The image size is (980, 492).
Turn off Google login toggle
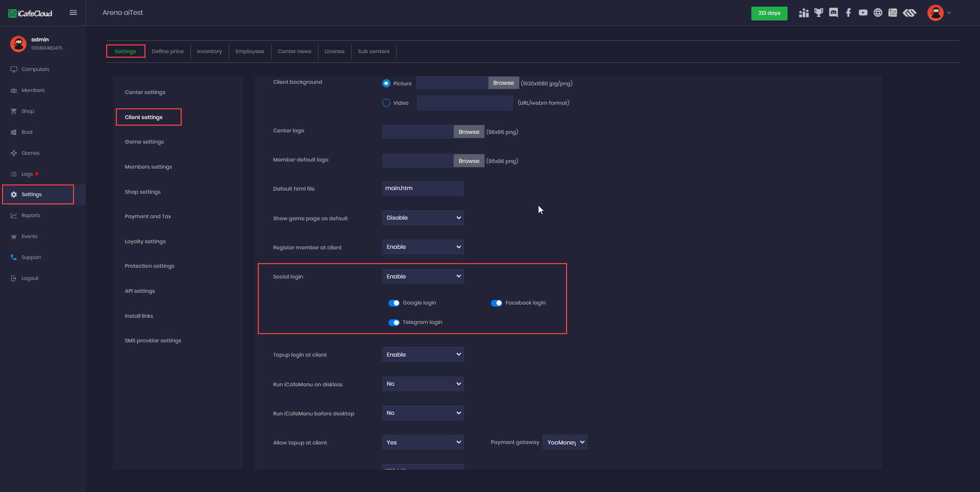pyautogui.click(x=394, y=303)
